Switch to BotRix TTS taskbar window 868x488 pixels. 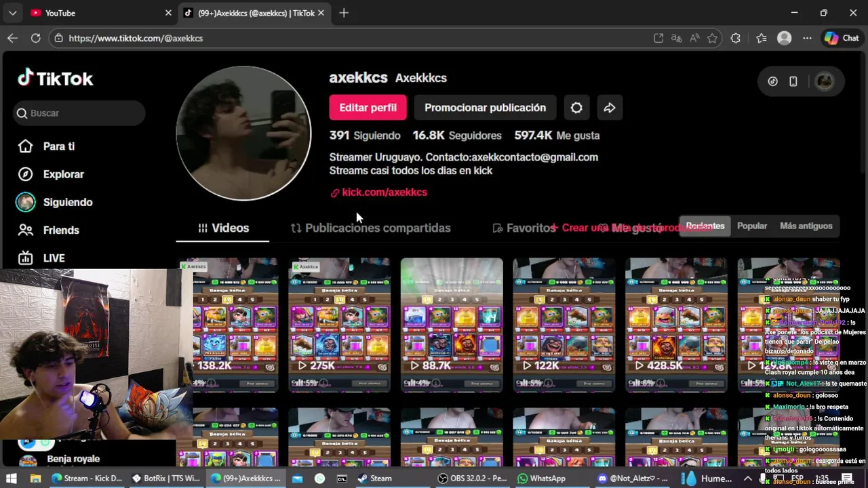(166, 479)
